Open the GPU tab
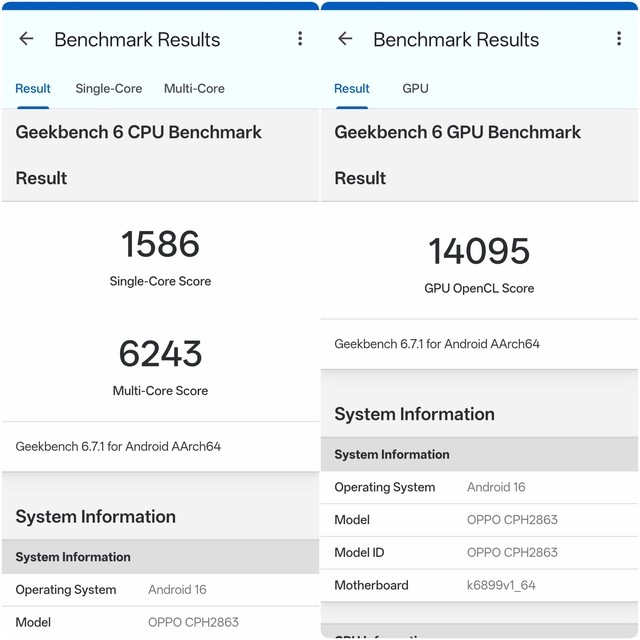 coord(415,89)
